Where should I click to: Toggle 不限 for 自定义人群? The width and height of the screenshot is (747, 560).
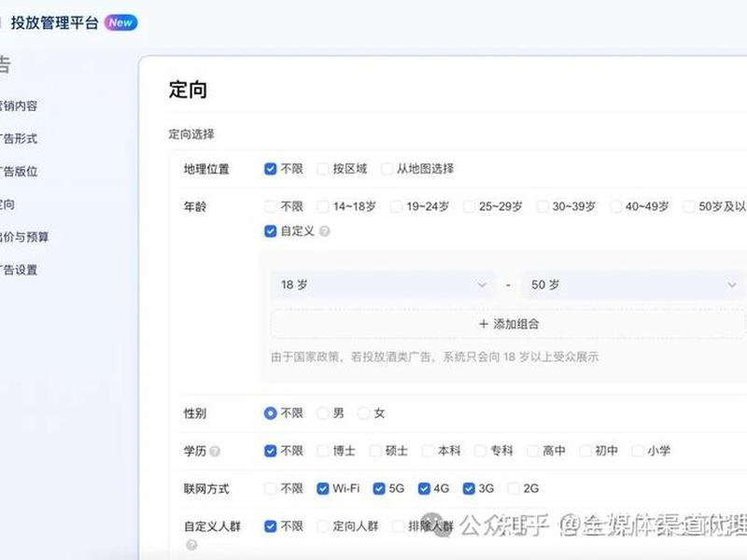pyautogui.click(x=270, y=526)
